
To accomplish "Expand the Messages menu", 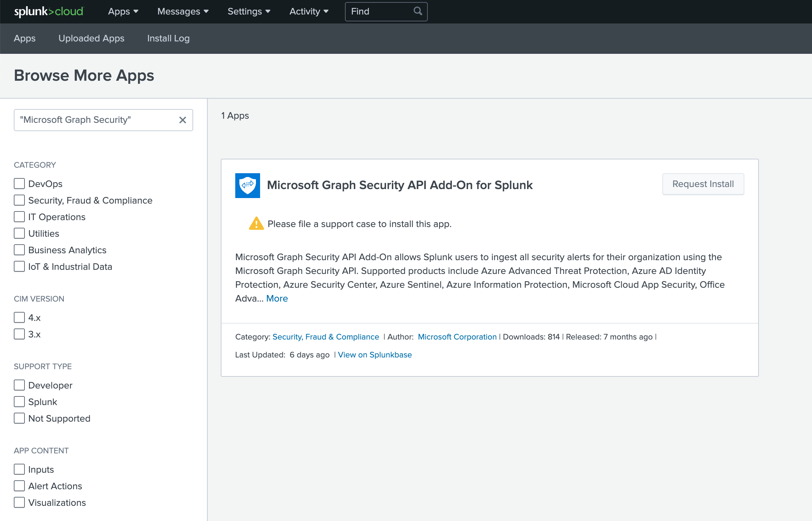I will tap(183, 11).
